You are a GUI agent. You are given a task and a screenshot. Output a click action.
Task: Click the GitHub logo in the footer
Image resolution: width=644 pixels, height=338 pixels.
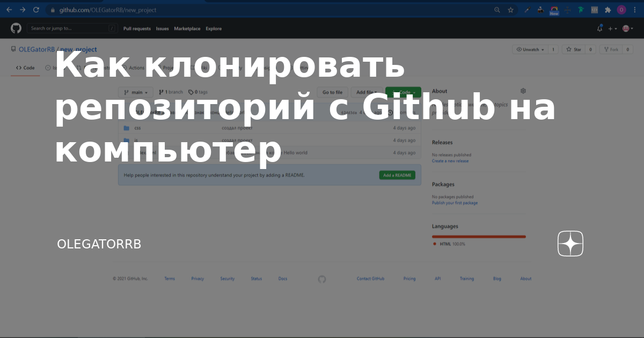click(321, 279)
